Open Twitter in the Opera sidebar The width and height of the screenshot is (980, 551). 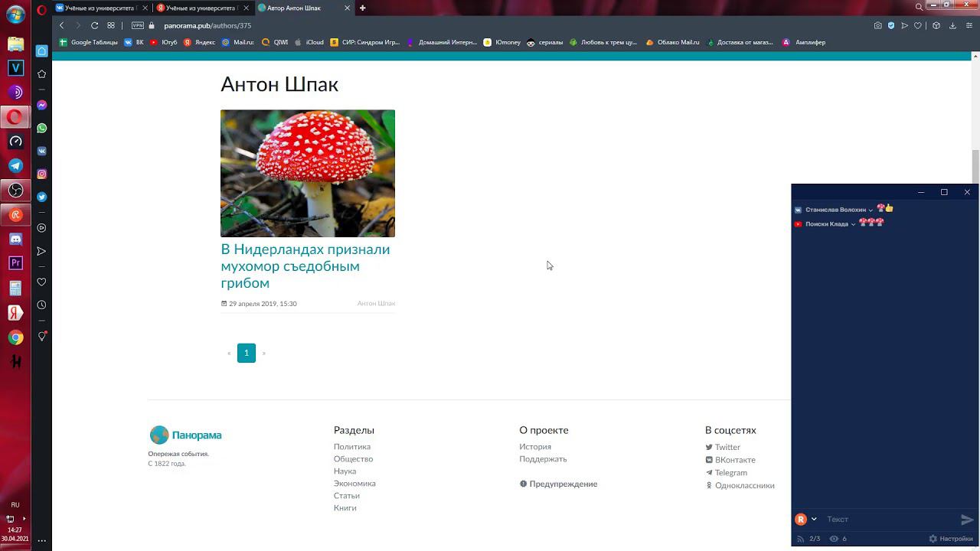42,197
